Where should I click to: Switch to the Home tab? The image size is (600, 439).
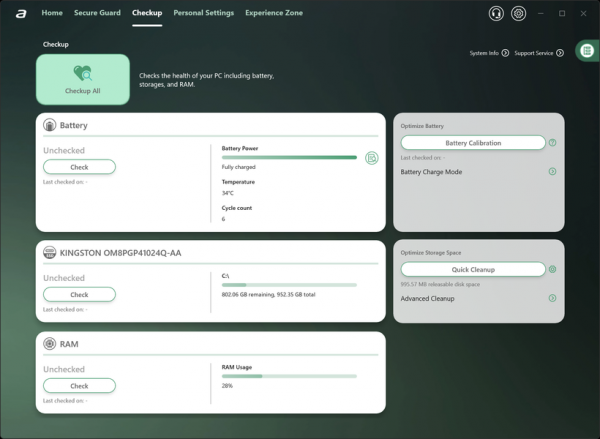[x=52, y=13]
